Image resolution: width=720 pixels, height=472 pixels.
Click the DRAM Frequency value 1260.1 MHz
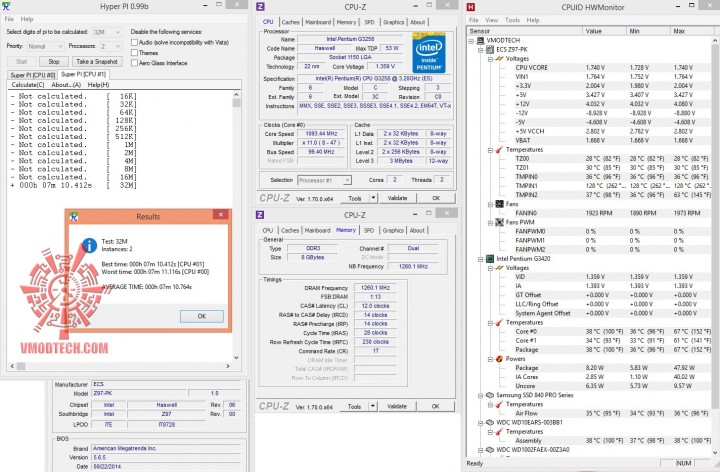tap(376, 288)
